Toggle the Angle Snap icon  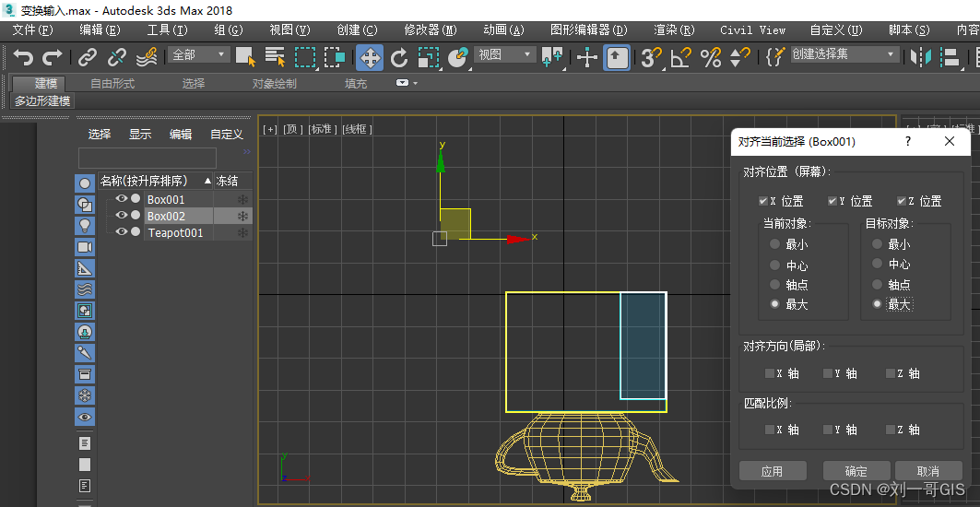click(680, 57)
